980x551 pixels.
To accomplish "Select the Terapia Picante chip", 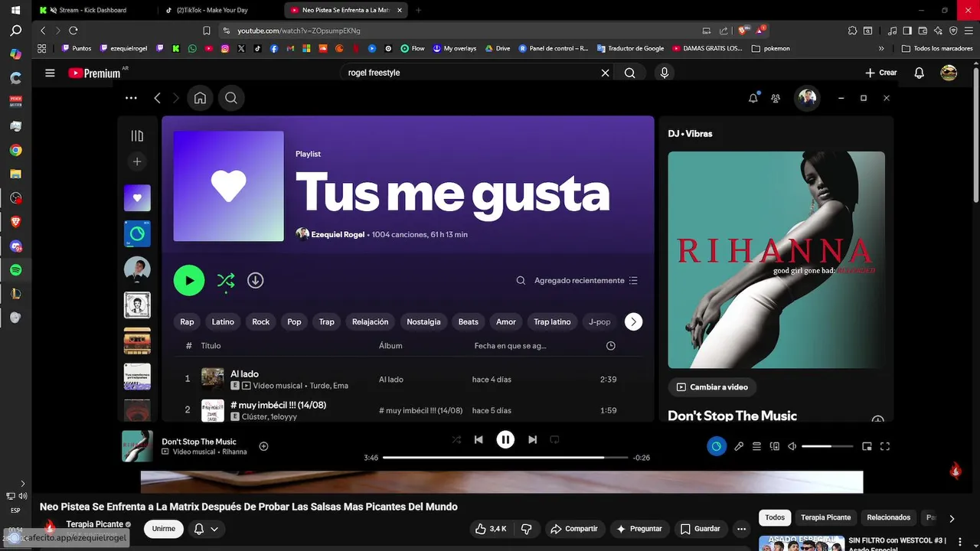I will click(x=825, y=517).
